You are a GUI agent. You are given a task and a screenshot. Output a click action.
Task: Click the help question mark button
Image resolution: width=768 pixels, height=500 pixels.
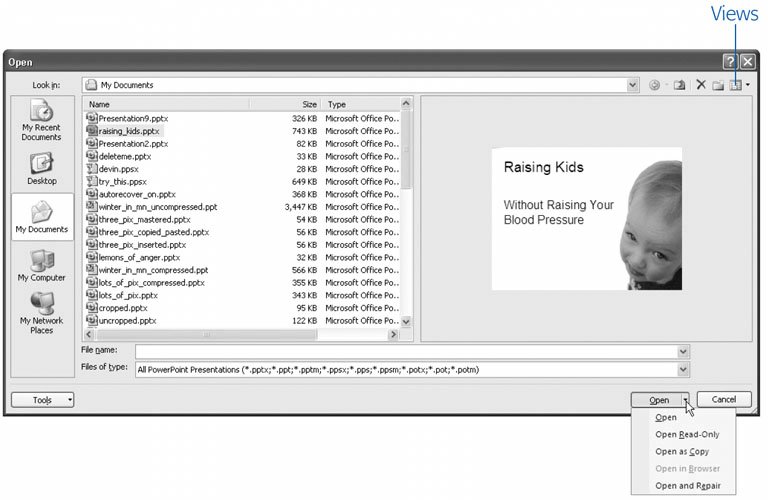click(x=729, y=62)
